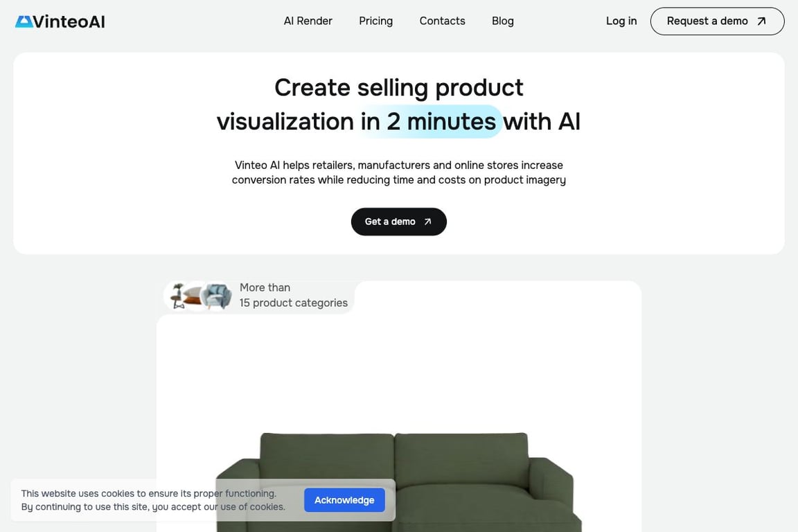Screen dimensions: 798x532
Task: Click the arrow icon in Get a demo
Action: pyautogui.click(x=428, y=222)
